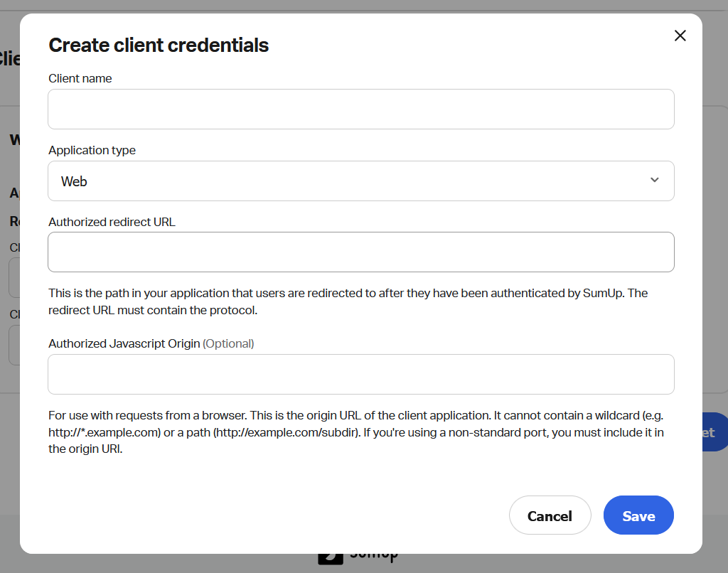Open the Application type dropdown
The height and width of the screenshot is (573, 728).
pyautogui.click(x=360, y=181)
